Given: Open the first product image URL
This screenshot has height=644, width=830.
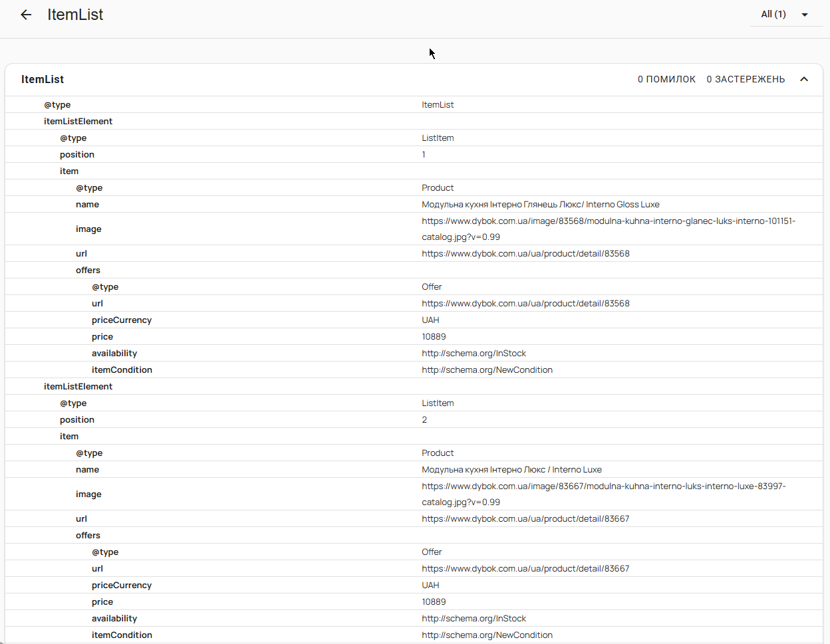Looking at the screenshot, I should [x=609, y=229].
